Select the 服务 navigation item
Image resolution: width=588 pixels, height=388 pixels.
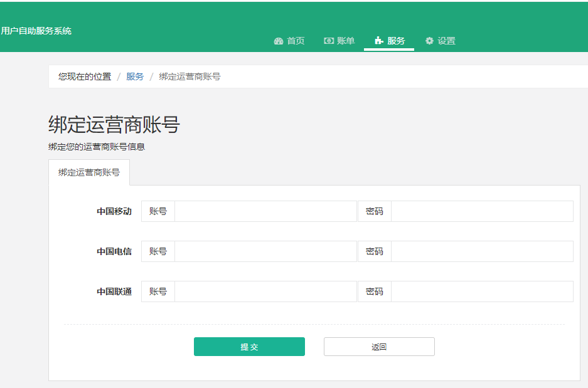(389, 41)
